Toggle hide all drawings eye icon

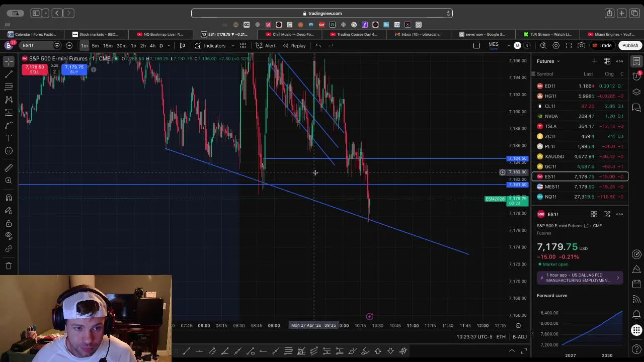pos(9,236)
